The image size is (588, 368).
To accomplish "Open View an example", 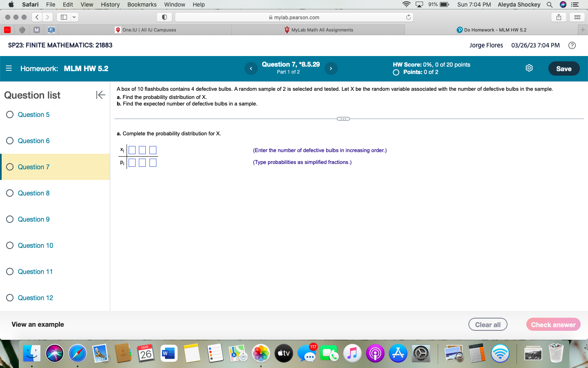I will tap(37, 324).
